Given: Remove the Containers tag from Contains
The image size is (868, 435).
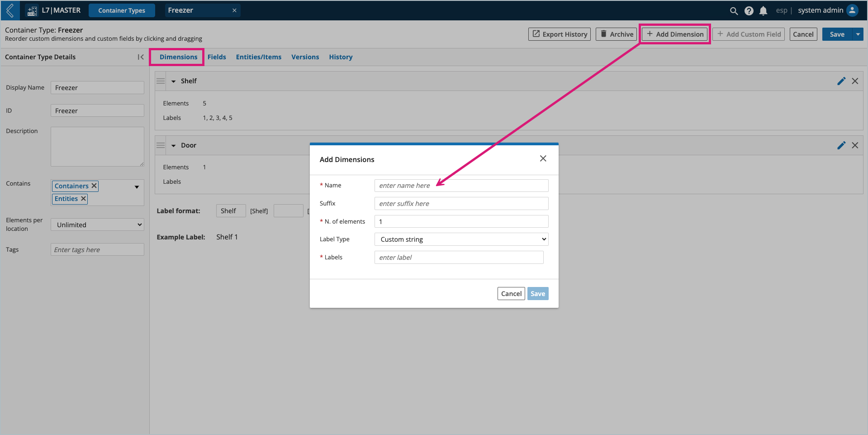Looking at the screenshot, I should [x=94, y=186].
